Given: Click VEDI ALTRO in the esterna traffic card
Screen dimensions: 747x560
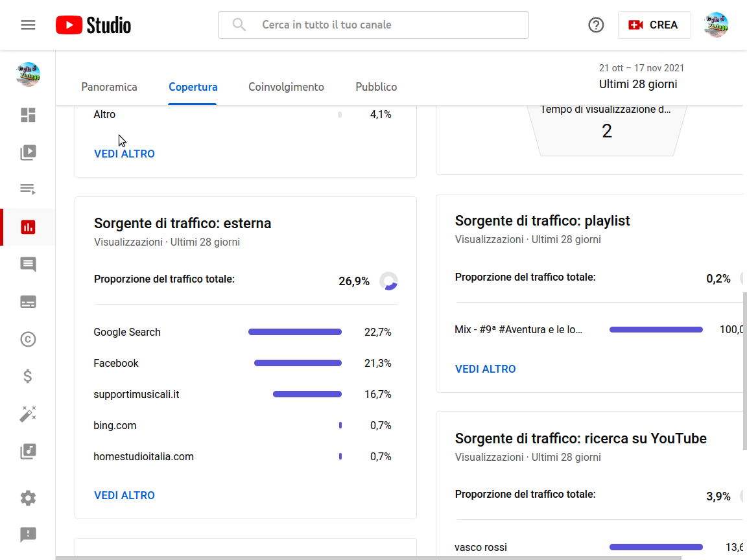Looking at the screenshot, I should (124, 495).
